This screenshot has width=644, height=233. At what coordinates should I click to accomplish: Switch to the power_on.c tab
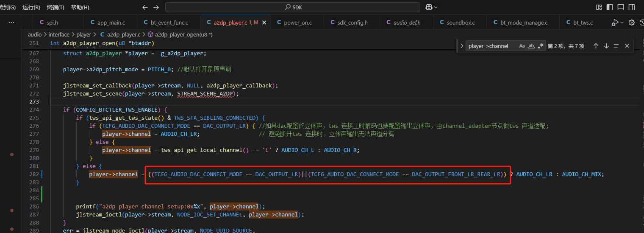coord(298,22)
